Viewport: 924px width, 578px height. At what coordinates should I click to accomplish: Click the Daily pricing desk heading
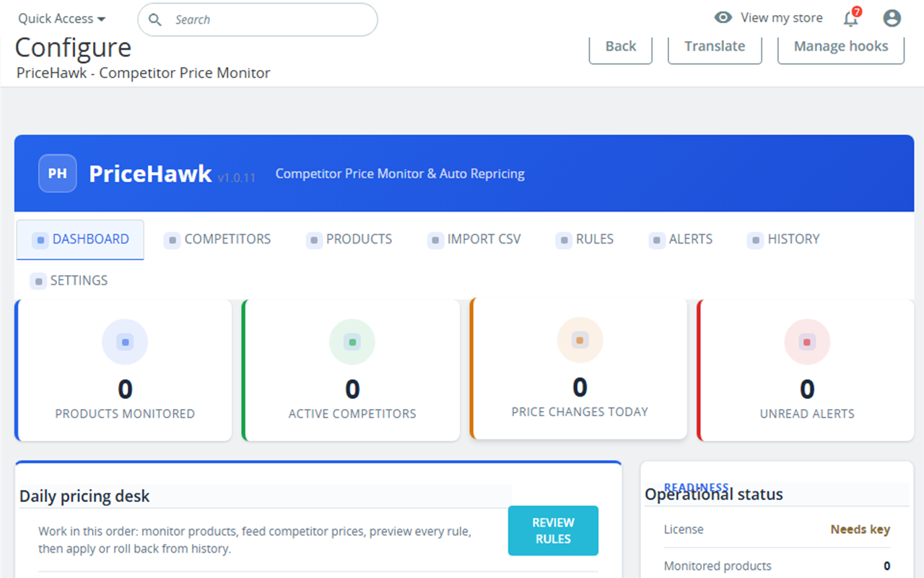point(85,496)
